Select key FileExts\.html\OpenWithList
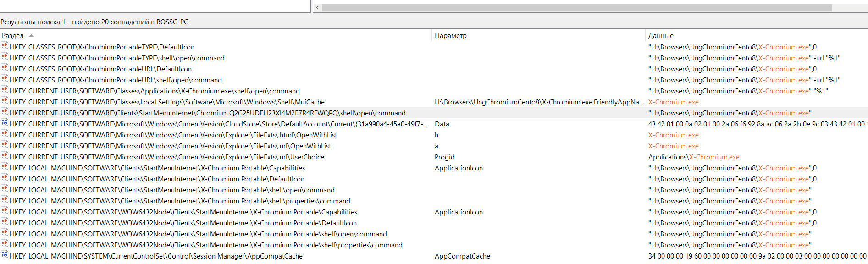 tap(173, 135)
